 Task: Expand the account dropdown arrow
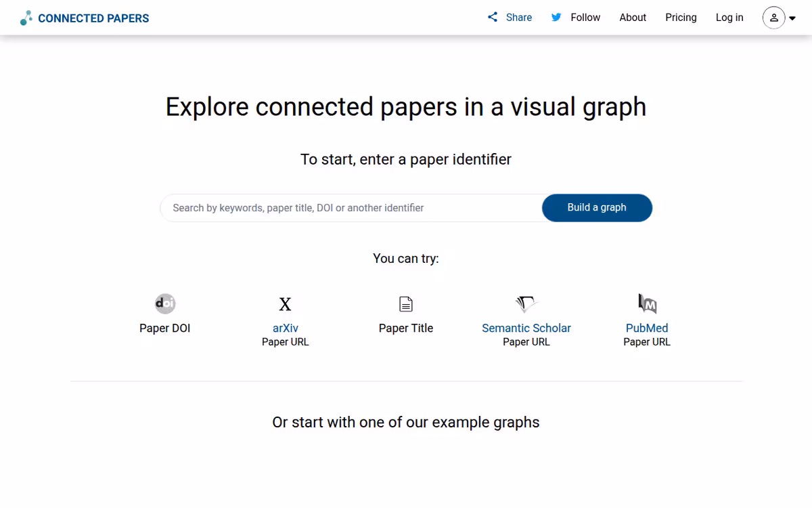click(792, 18)
